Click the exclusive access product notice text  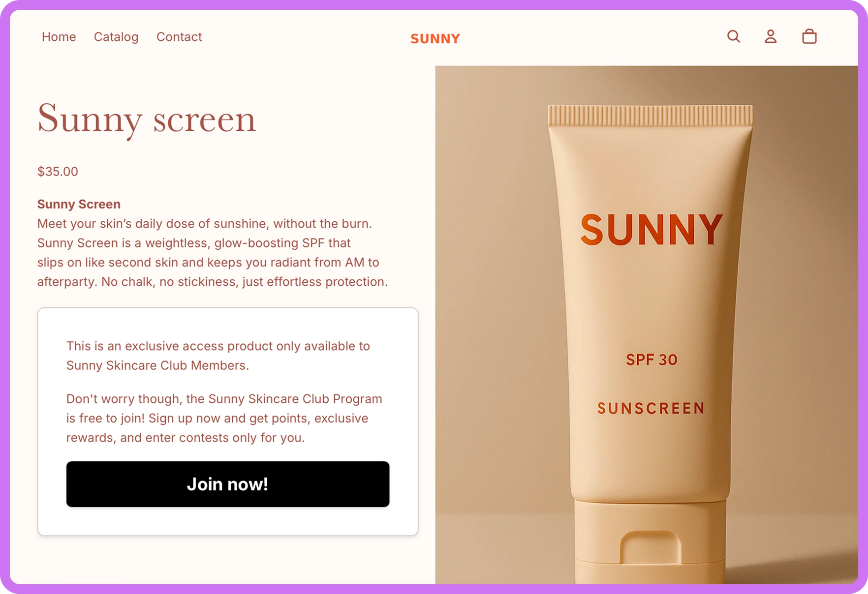coord(218,356)
